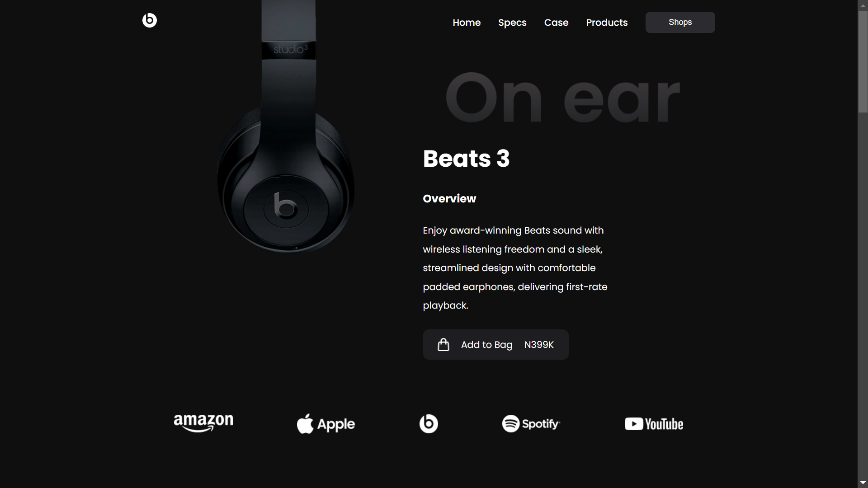Open the YouTube partner logo
Viewport: 868px width, 488px height.
pos(654,424)
